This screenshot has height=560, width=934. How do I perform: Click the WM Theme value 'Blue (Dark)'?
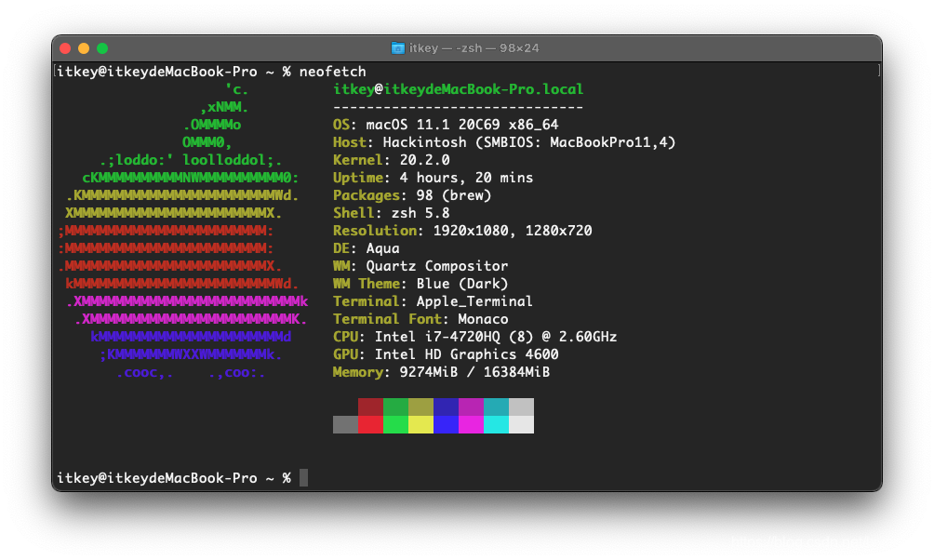pyautogui.click(x=462, y=284)
